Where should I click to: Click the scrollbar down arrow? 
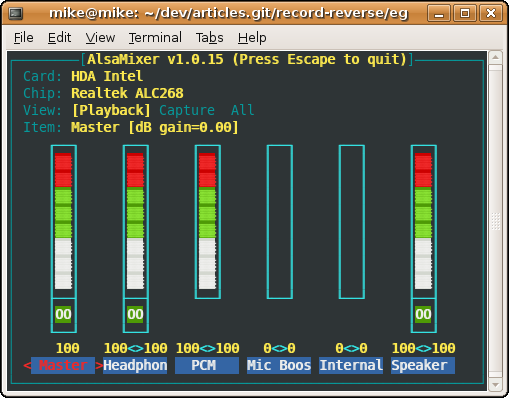click(x=495, y=385)
